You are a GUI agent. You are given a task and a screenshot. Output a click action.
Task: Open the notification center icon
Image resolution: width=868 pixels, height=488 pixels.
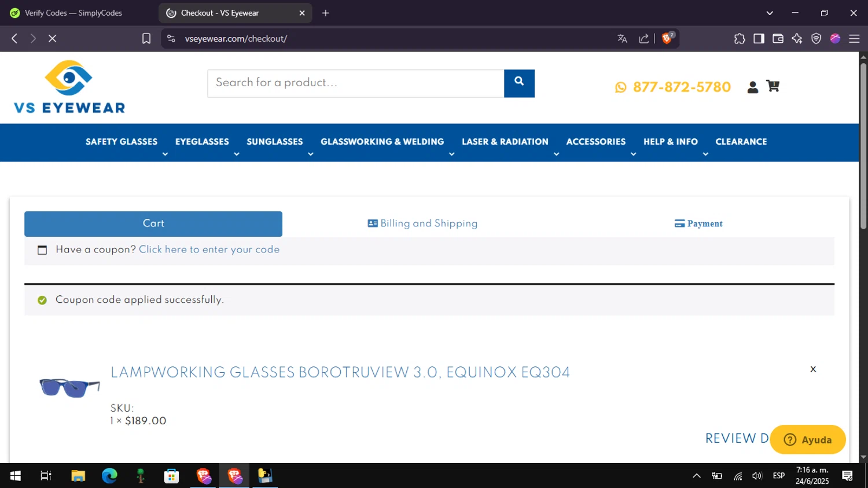pyautogui.click(x=848, y=476)
